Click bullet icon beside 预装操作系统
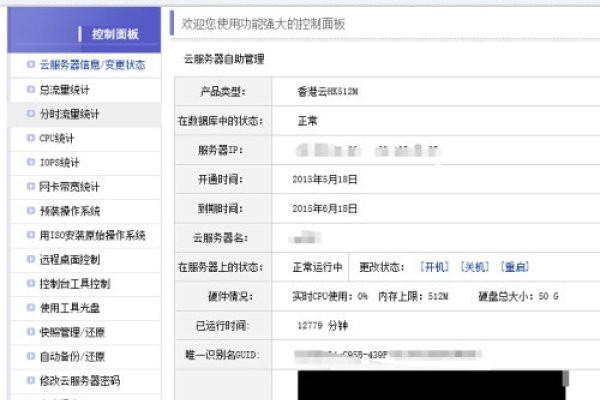Screen dimensions: 600x400 (x=31, y=210)
